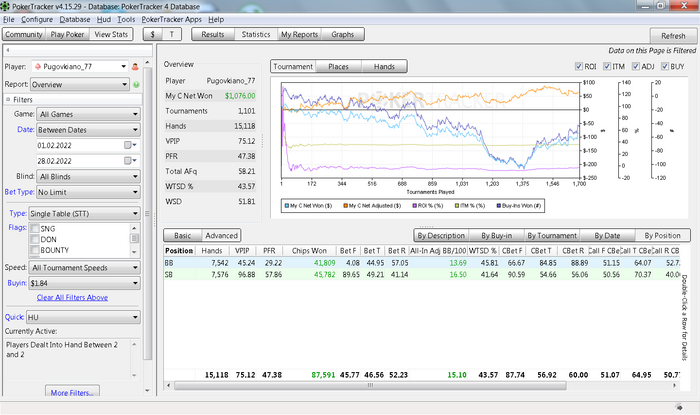Image resolution: width=700 pixels, height=415 pixels.
Task: Open the Type dropdown set to Single Table (STT)
Action: click(x=84, y=213)
